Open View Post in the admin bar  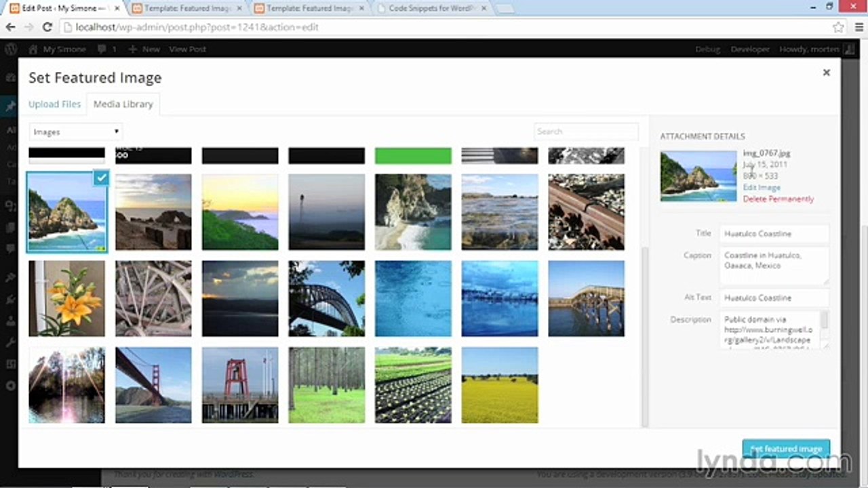pos(187,49)
